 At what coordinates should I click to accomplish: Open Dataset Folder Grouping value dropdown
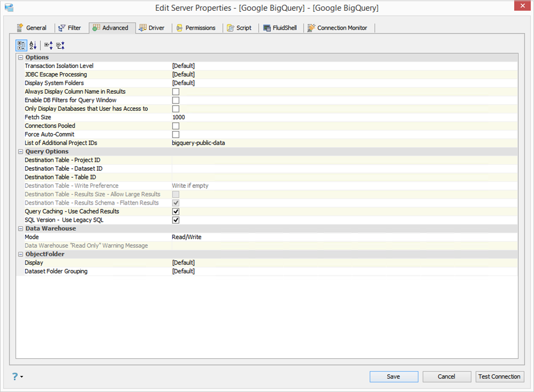pyautogui.click(x=344, y=271)
